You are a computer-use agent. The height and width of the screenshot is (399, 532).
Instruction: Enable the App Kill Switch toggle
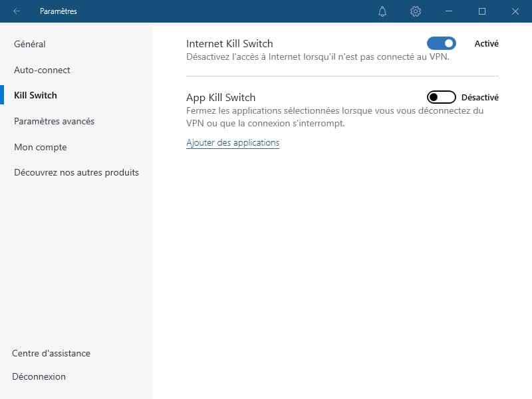[442, 97]
